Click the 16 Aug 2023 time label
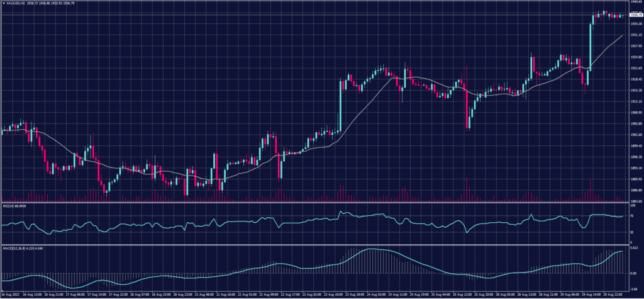The height and width of the screenshot is (299, 644). click(11, 294)
